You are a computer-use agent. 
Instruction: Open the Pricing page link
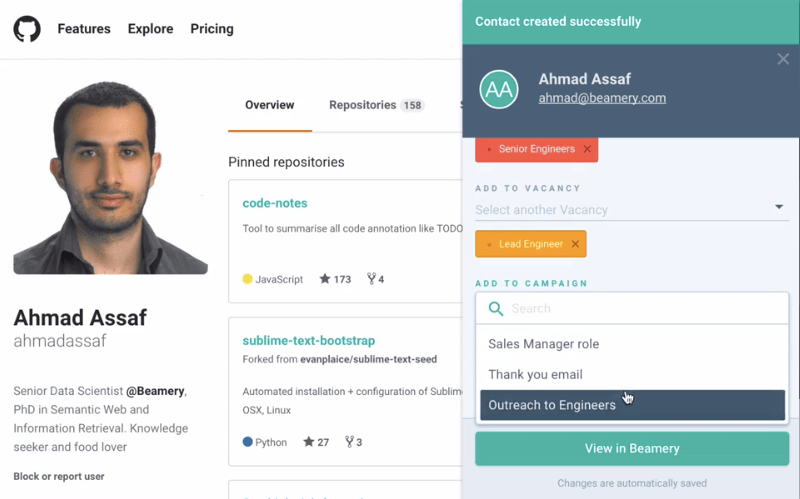point(212,29)
